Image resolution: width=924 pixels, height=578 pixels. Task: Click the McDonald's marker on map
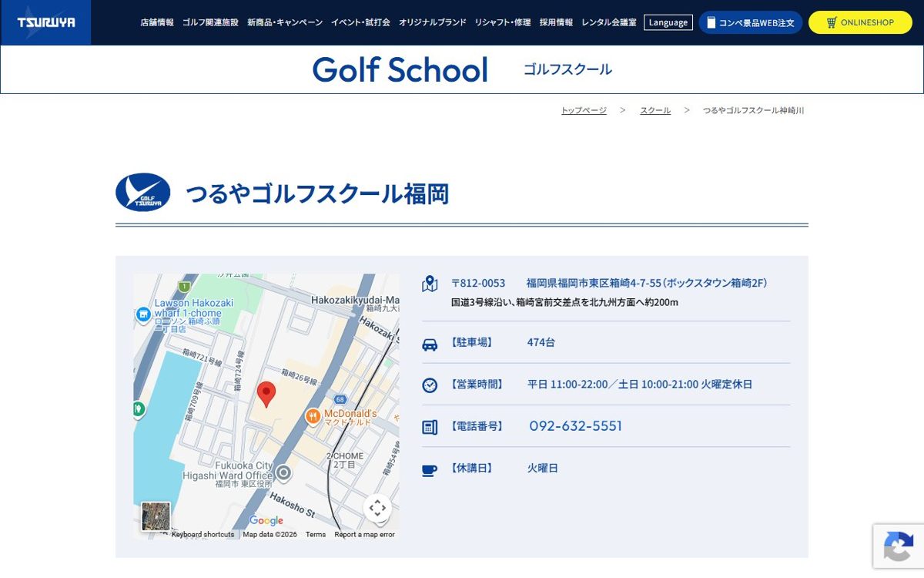coord(313,417)
